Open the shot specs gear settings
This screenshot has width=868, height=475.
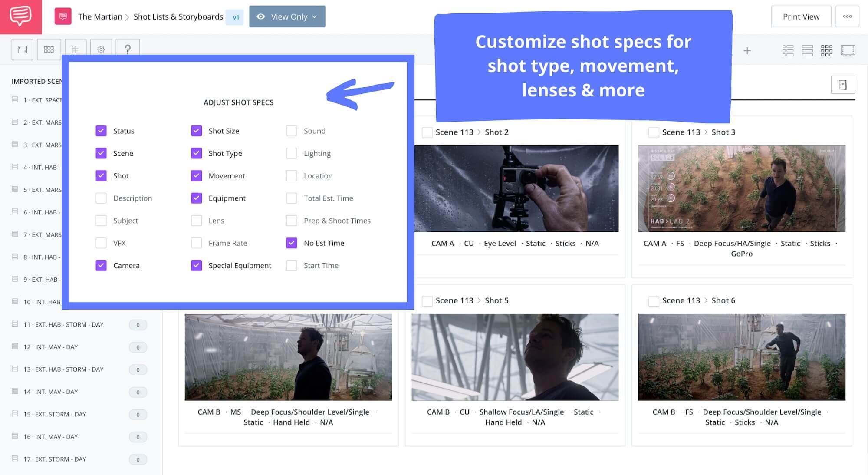pyautogui.click(x=101, y=49)
